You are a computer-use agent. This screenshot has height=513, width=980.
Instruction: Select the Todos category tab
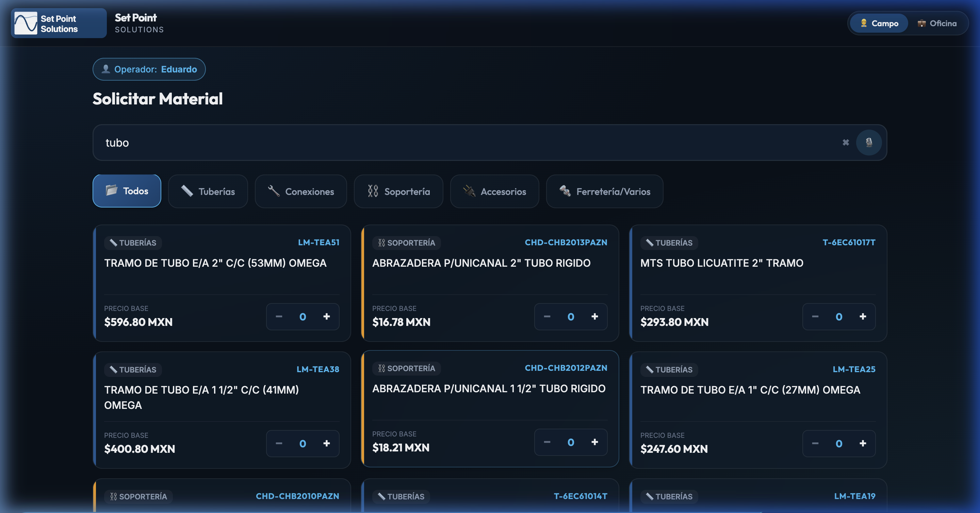(127, 191)
